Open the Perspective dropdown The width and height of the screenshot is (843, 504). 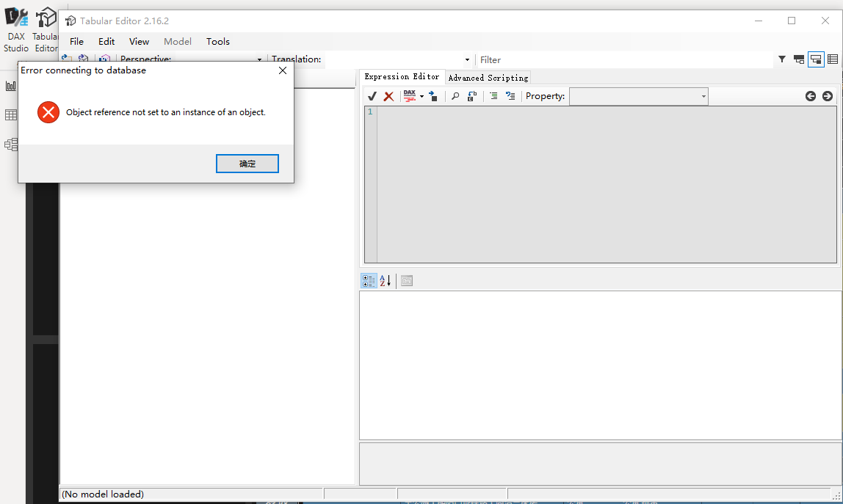pyautogui.click(x=258, y=59)
